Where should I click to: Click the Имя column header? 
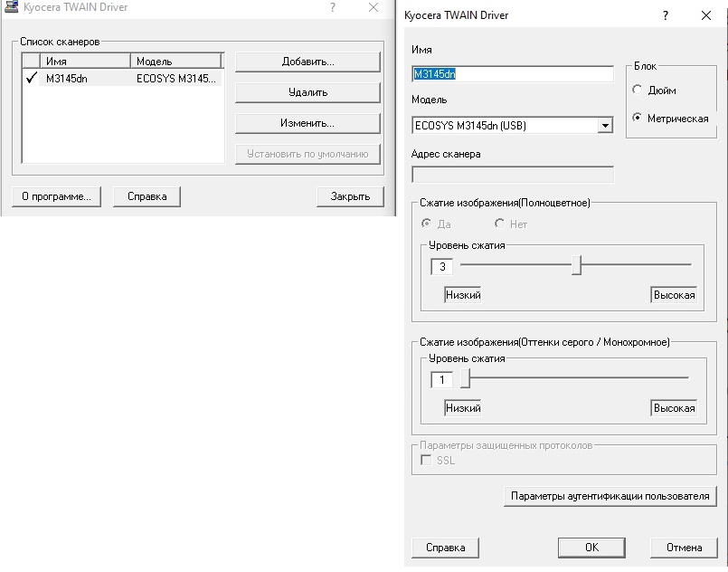pyautogui.click(x=85, y=62)
